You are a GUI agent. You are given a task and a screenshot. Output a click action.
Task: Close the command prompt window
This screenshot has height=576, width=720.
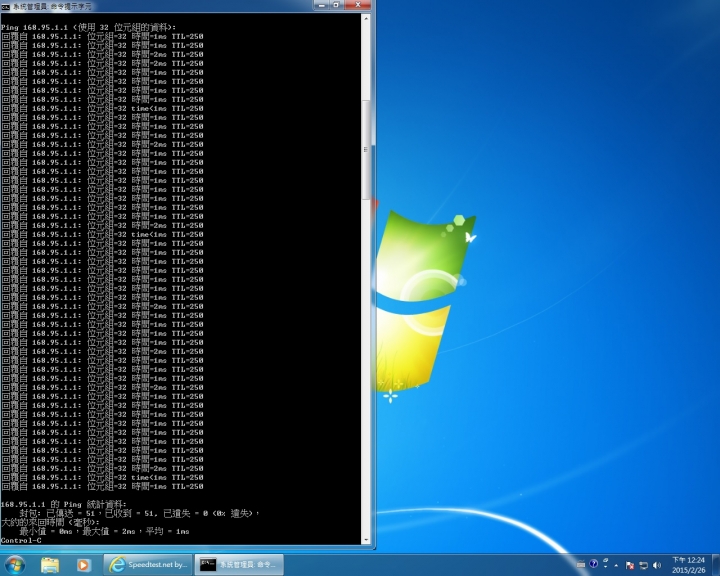pos(358,5)
